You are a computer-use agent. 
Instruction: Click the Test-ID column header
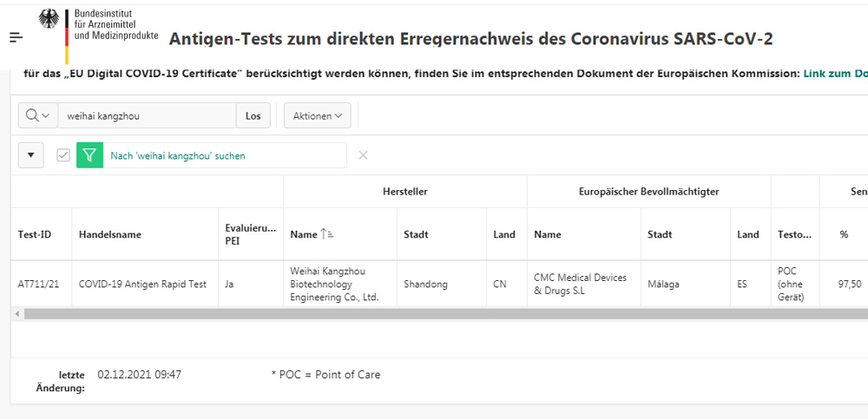click(x=35, y=234)
